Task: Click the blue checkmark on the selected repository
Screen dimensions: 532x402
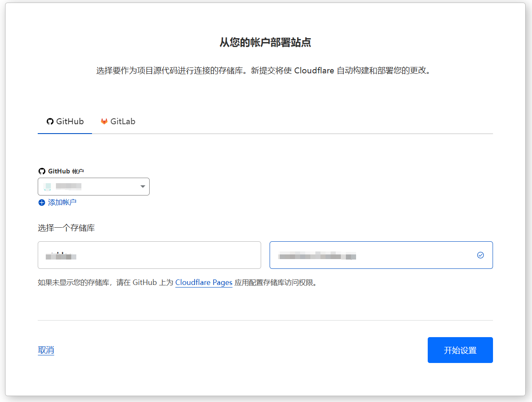Action: pyautogui.click(x=480, y=255)
